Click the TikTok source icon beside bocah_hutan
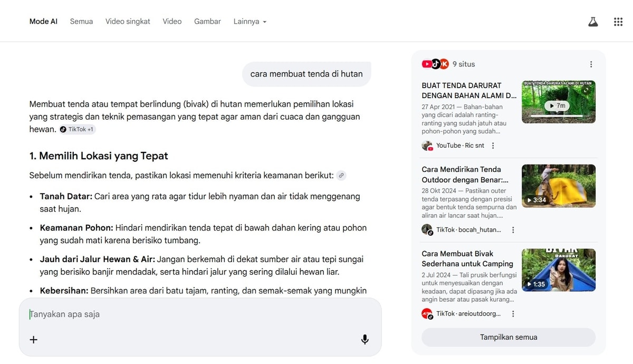The height and width of the screenshot is (364, 633). [x=427, y=229]
